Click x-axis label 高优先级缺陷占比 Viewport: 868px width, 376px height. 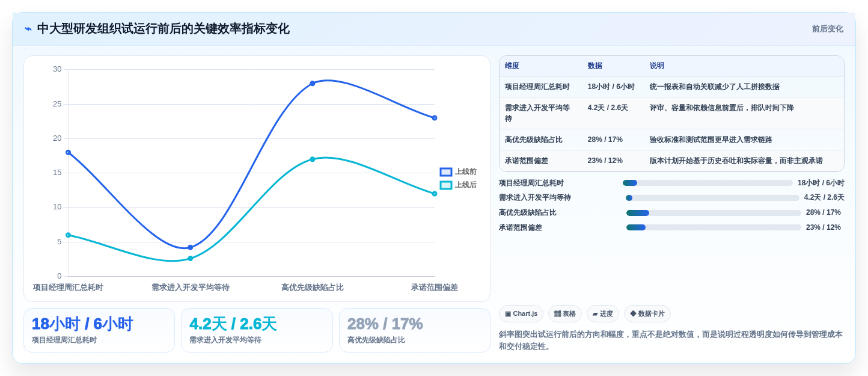pyautogui.click(x=313, y=288)
